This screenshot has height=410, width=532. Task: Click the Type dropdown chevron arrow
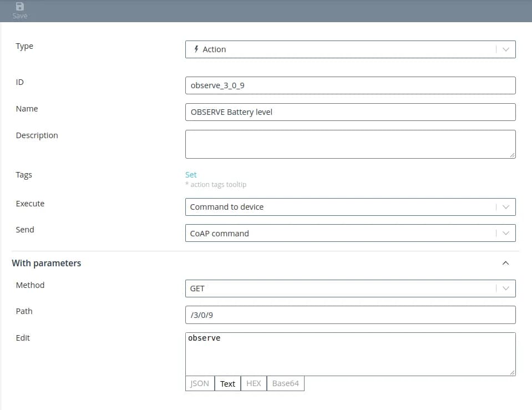[x=505, y=49]
